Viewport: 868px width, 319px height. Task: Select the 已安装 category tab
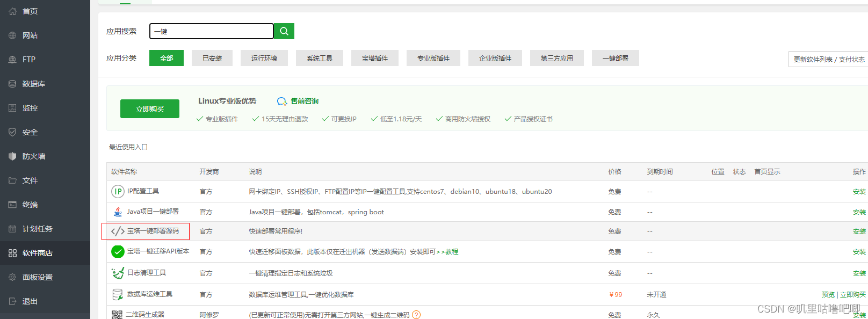(212, 58)
